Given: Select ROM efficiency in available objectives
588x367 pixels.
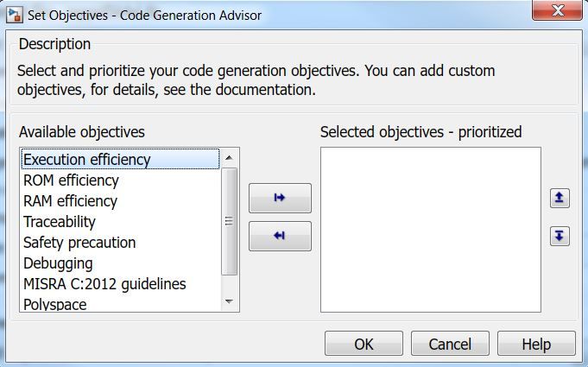Looking at the screenshot, I should point(71,180).
